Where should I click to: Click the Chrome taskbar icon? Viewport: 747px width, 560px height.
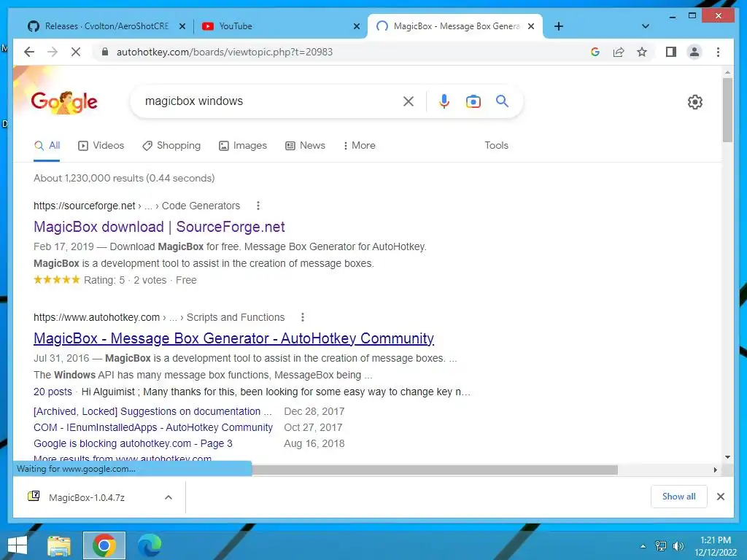tap(104, 545)
